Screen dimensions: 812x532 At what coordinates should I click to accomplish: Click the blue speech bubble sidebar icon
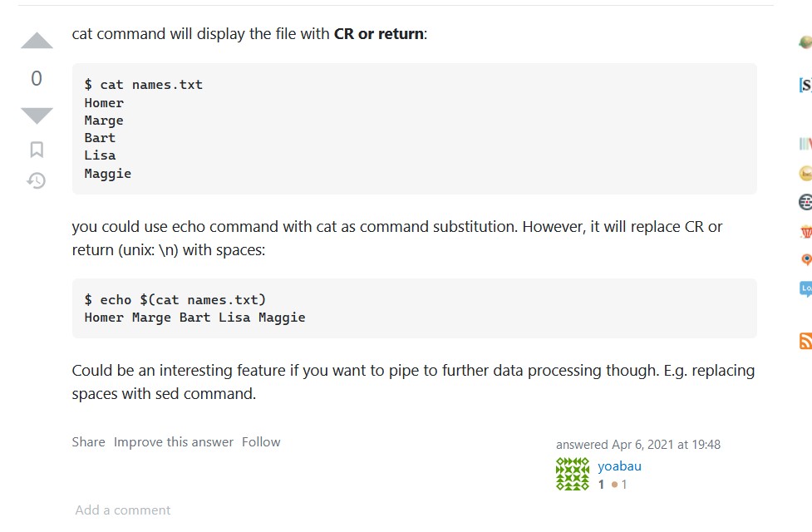[x=805, y=288]
